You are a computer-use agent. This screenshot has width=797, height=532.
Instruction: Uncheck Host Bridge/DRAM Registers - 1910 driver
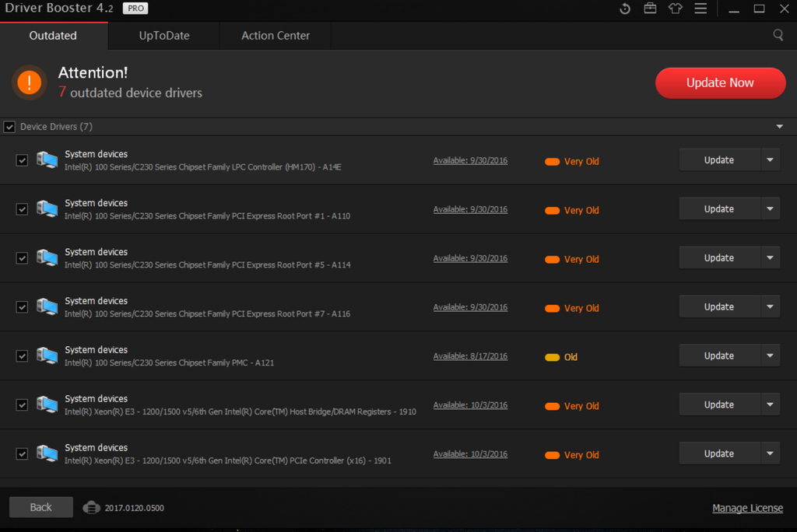pyautogui.click(x=22, y=404)
